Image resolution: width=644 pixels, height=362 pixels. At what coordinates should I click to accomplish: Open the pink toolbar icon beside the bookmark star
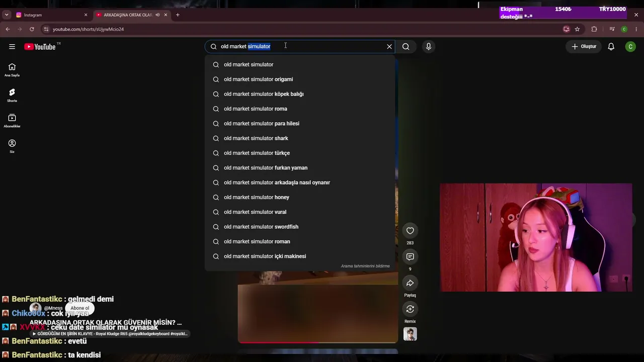pyautogui.click(x=567, y=29)
